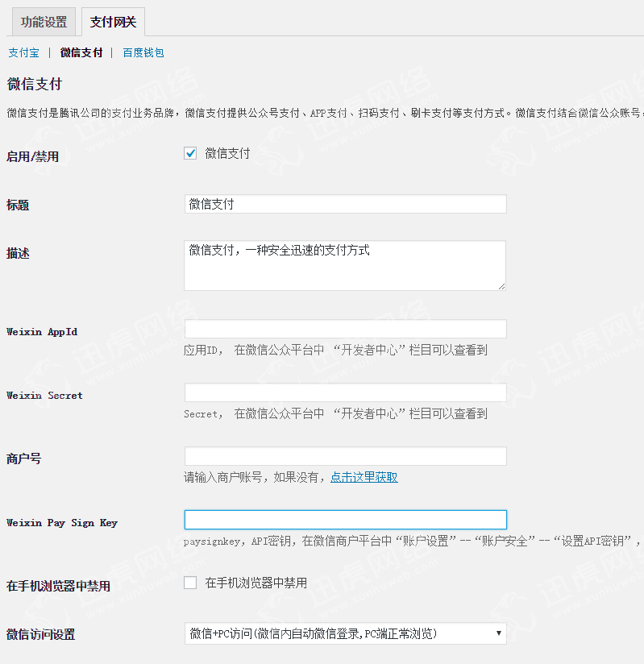This screenshot has height=664, width=644.
Task: Tick the 在手机浏览器中禁用 checkbox
Action: coord(190,583)
